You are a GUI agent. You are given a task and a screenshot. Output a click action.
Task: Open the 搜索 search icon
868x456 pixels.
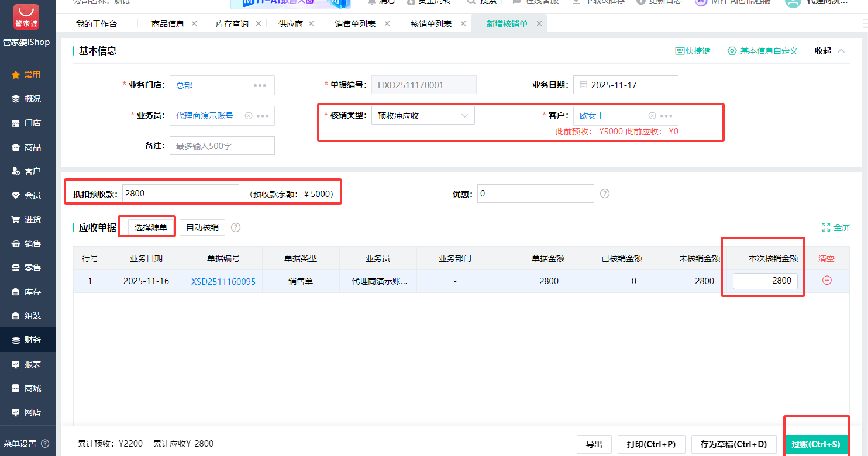click(x=471, y=3)
